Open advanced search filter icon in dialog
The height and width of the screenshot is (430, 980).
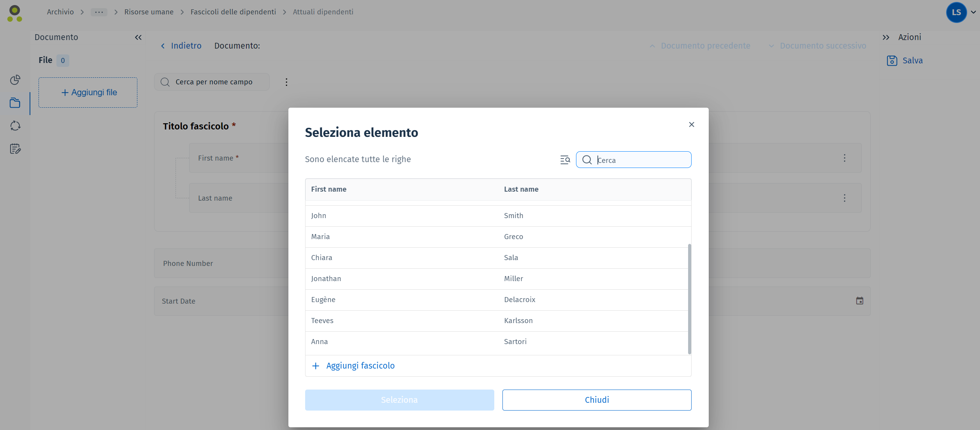(x=565, y=160)
